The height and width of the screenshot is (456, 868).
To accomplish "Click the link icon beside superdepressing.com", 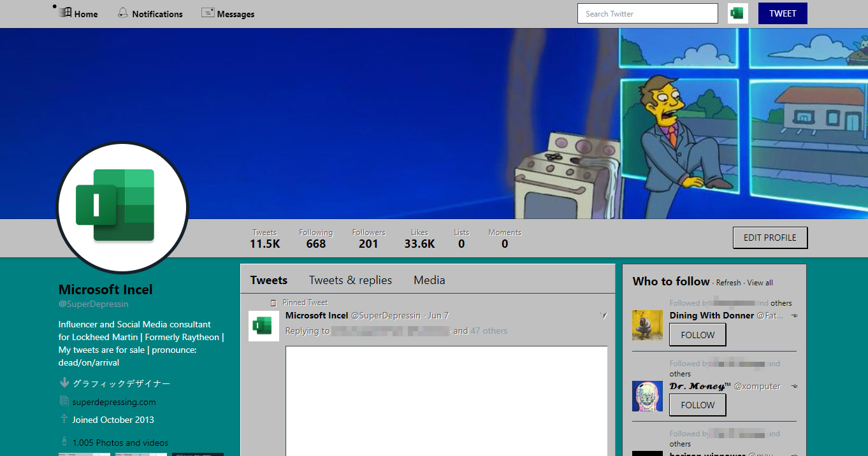I will (64, 401).
